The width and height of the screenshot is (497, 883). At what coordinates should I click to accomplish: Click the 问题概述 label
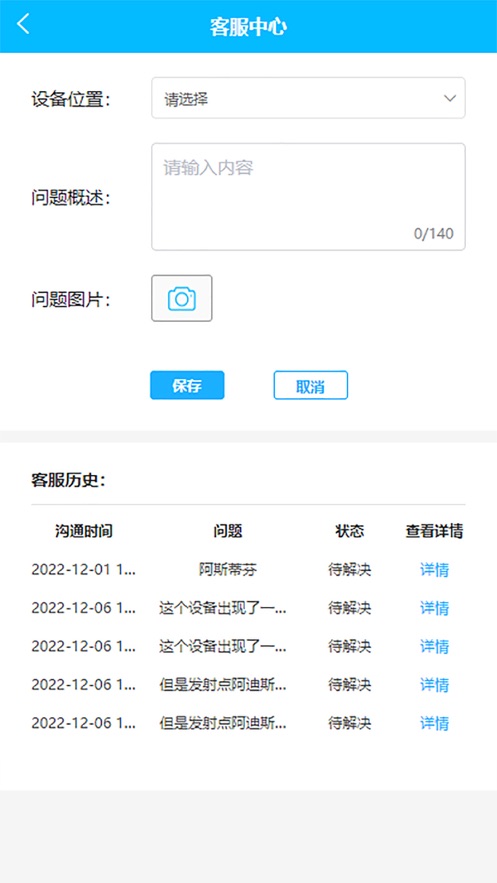point(70,198)
